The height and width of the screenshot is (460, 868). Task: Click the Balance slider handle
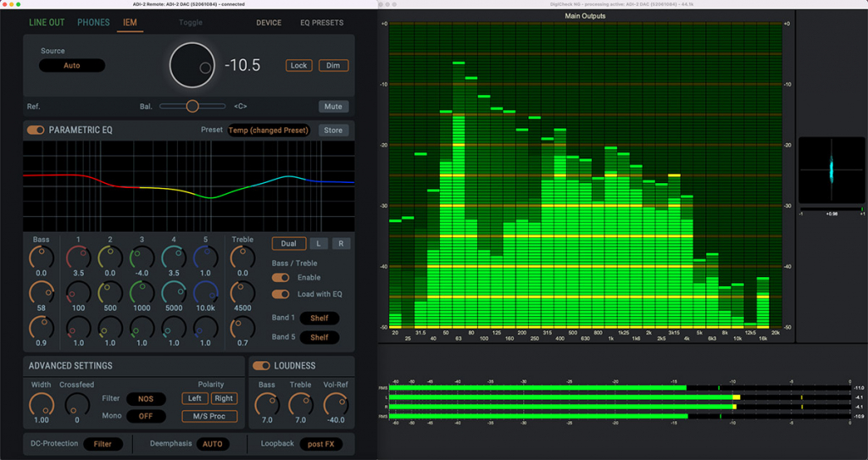pos(192,106)
